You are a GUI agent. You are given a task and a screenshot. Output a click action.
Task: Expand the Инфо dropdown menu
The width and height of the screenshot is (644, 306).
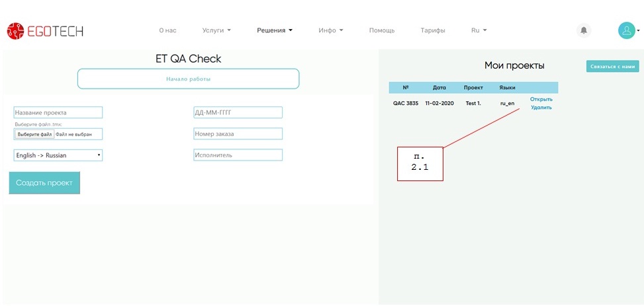330,30
